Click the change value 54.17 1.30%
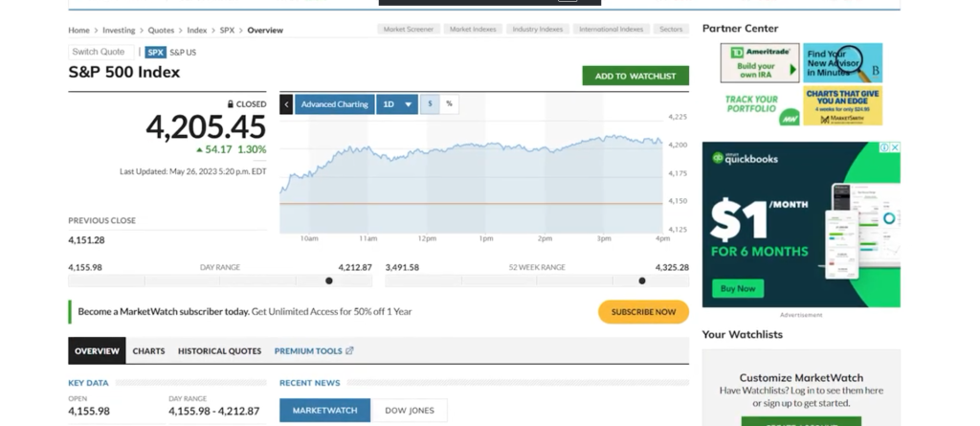The image size is (980, 426). [x=232, y=149]
